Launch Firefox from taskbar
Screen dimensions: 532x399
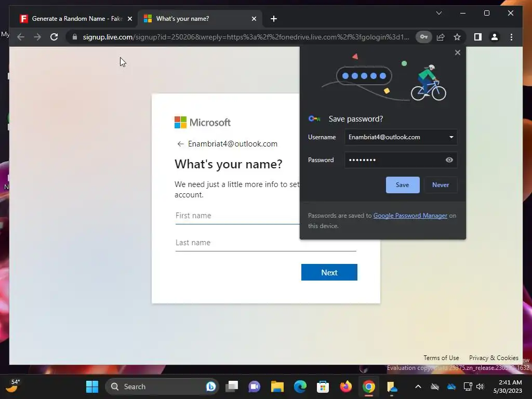345,387
